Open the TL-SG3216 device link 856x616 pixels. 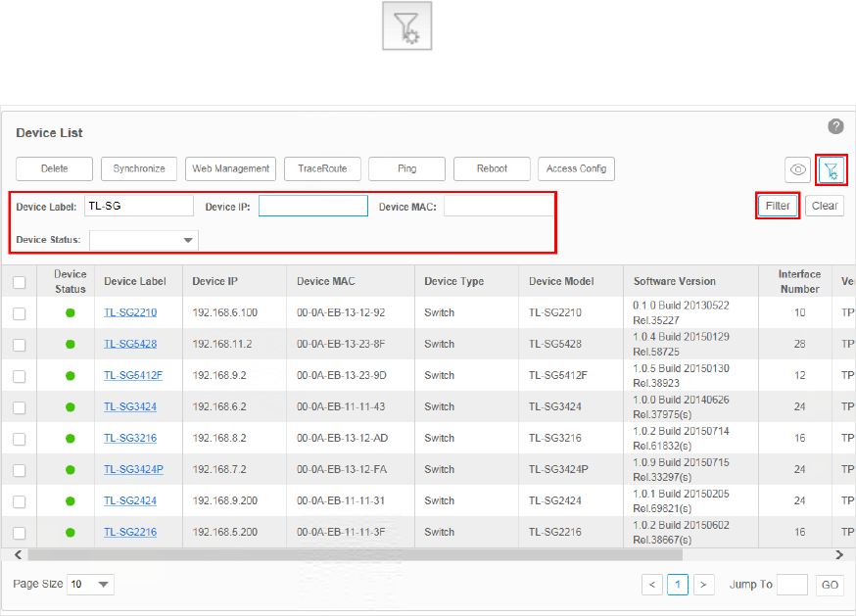[x=130, y=439]
